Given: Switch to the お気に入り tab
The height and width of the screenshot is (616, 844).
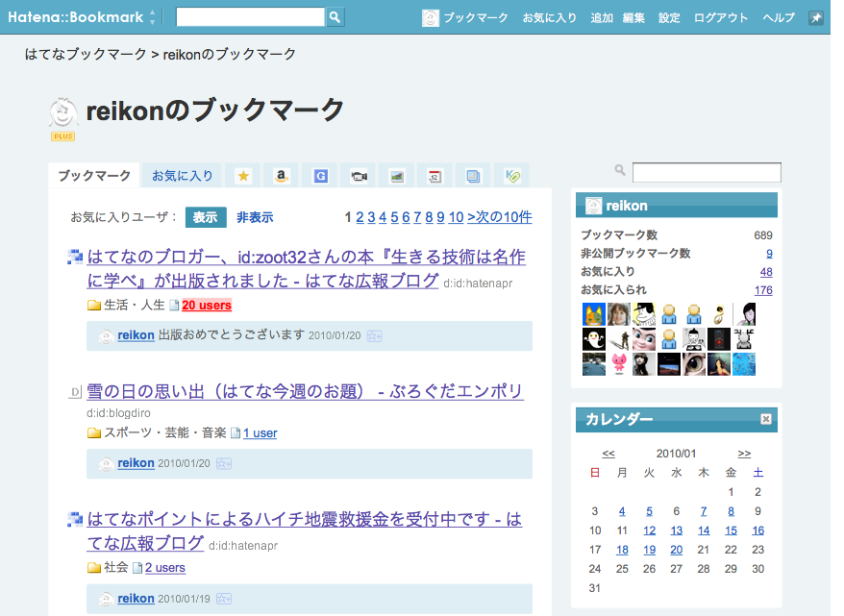Looking at the screenshot, I should click(x=183, y=176).
